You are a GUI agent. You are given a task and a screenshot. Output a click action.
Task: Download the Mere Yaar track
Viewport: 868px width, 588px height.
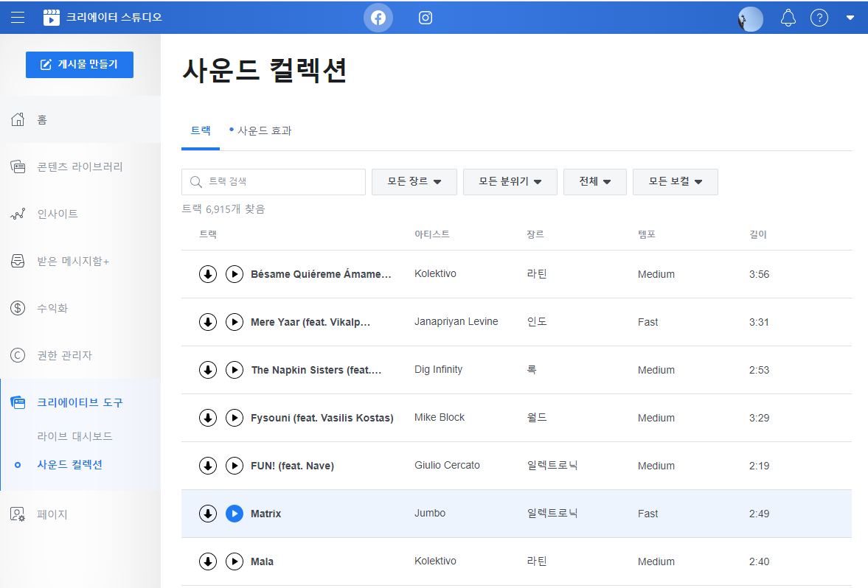208,323
